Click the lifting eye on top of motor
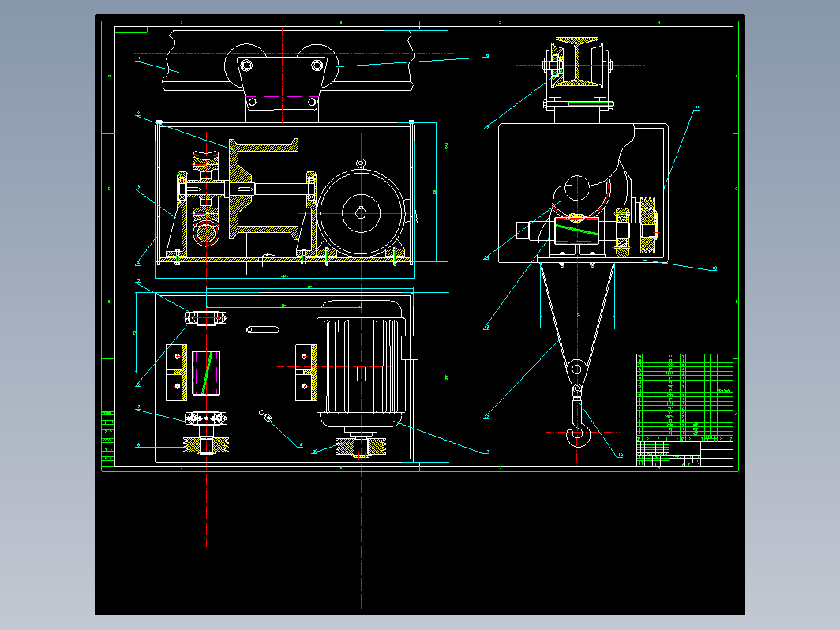This screenshot has height=630, width=840. [x=361, y=163]
